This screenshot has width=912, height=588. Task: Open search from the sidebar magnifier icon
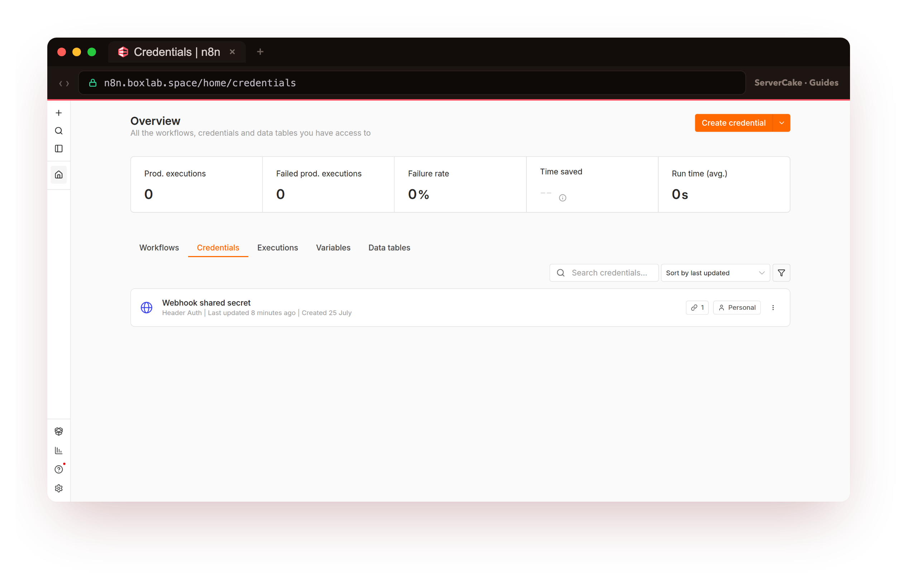(58, 131)
